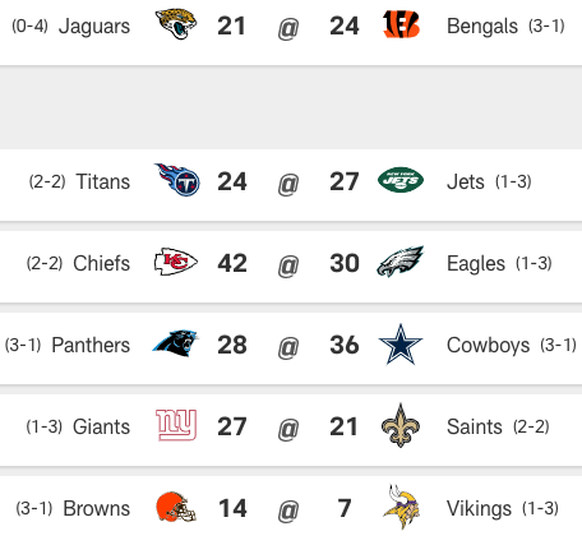Open the Eagles team logo
This screenshot has width=582, height=545.
(x=400, y=261)
